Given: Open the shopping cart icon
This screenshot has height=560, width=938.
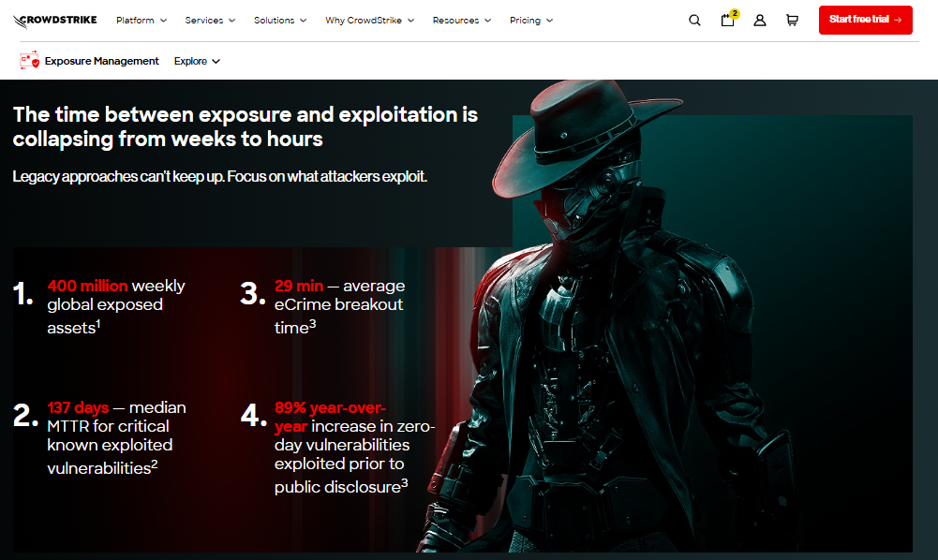Looking at the screenshot, I should 792,21.
